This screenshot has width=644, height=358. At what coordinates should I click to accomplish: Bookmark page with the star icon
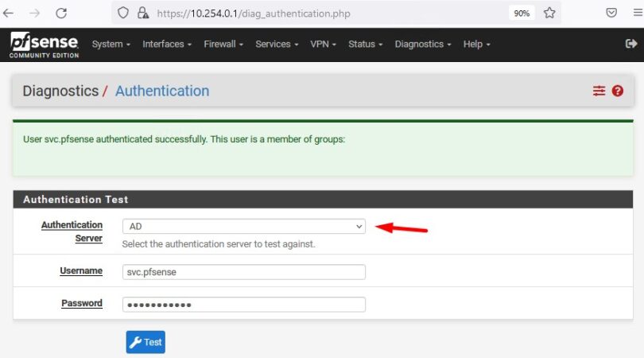549,14
